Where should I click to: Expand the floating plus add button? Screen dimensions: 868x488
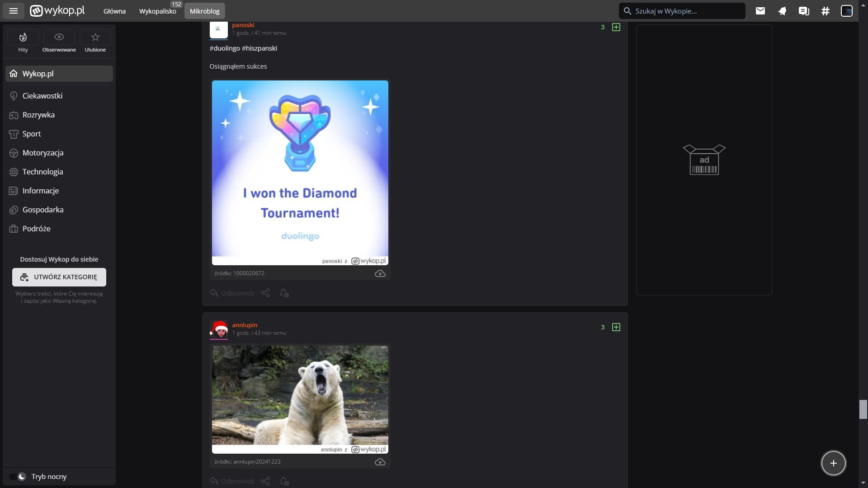(833, 463)
